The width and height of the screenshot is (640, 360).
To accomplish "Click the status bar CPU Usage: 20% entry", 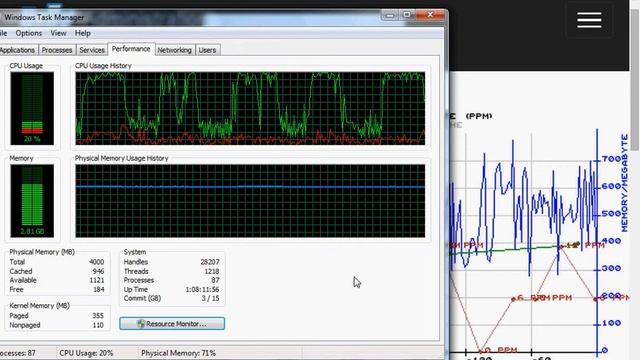I will 86,353.
